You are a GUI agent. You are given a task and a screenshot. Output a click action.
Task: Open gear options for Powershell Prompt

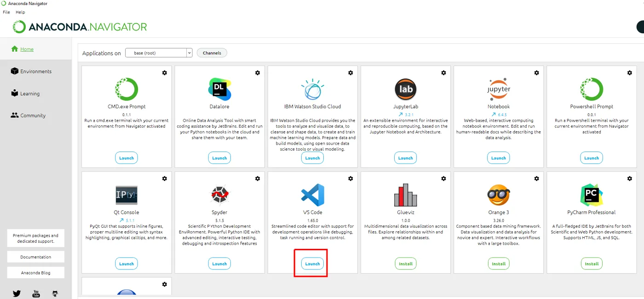pos(630,73)
